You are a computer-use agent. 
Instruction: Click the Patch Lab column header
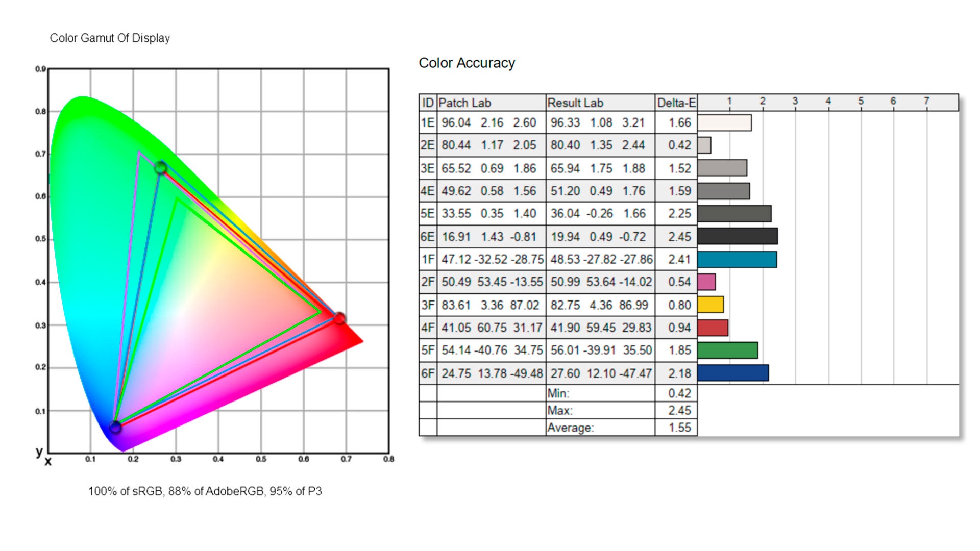464,103
